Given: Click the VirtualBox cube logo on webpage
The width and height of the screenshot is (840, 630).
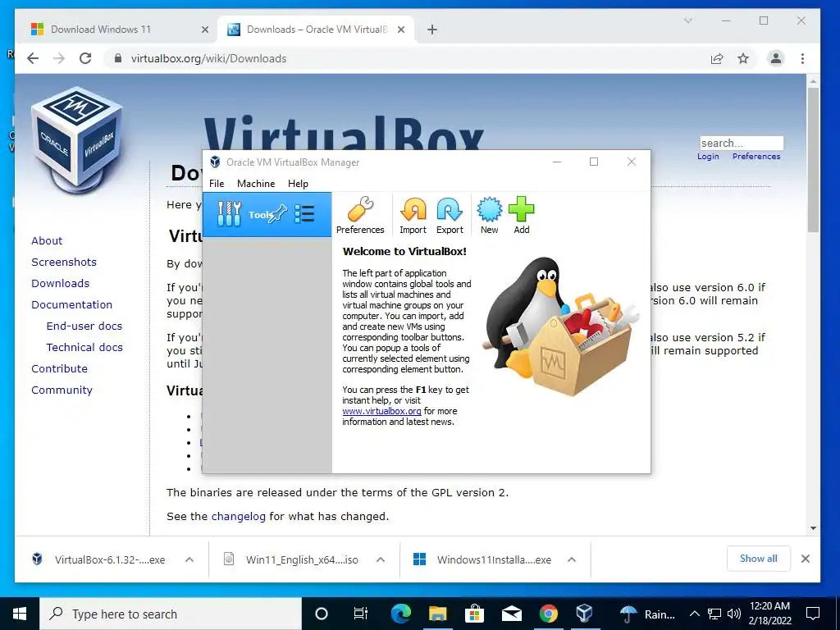Looking at the screenshot, I should tap(77, 139).
